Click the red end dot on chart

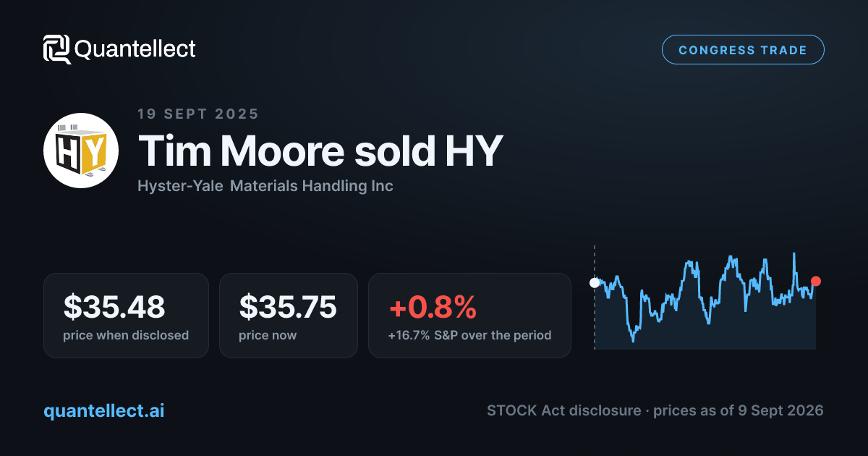tap(816, 281)
